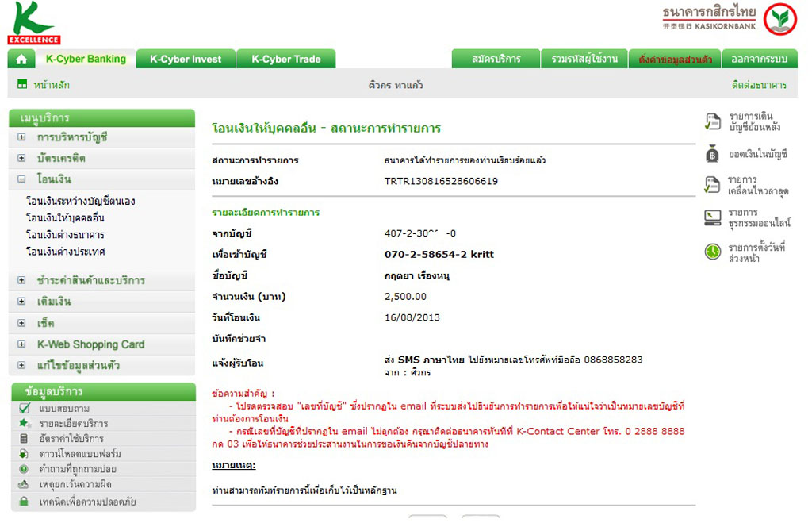Click reference number TRTR130816528606619
This screenshot has height=523, width=812.
pos(441,181)
